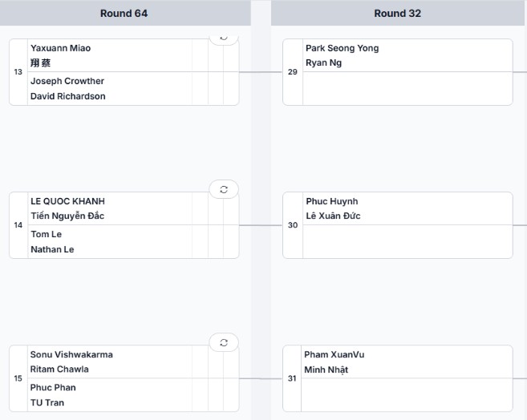Click Pham XuanVu in match 31
527x420 pixels.
pos(334,354)
